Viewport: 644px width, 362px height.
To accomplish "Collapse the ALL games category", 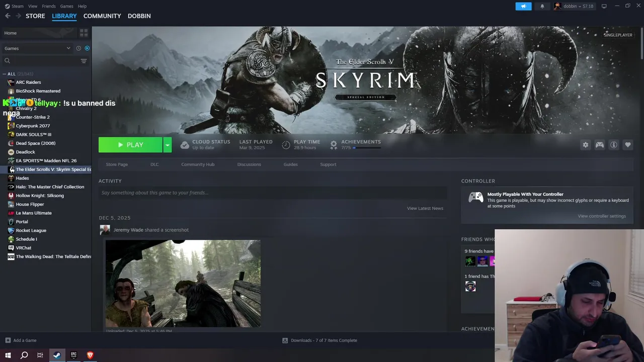I will (x=4, y=74).
